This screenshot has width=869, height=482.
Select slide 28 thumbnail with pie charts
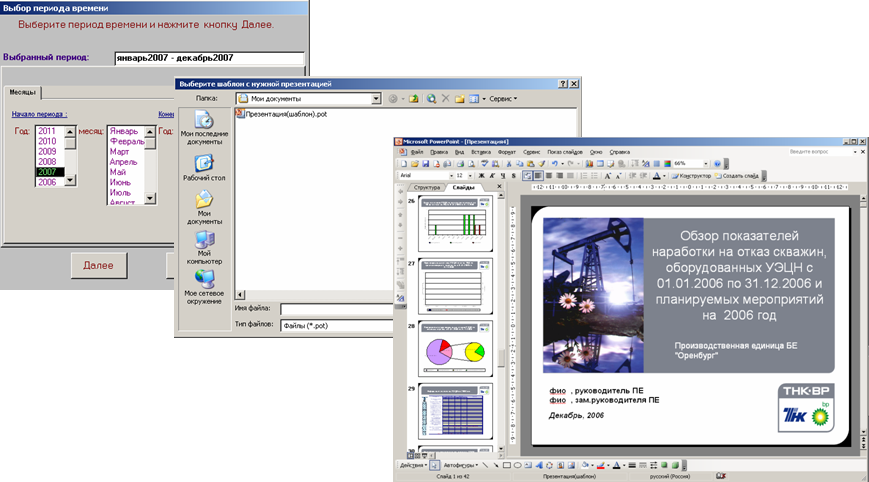click(455, 348)
